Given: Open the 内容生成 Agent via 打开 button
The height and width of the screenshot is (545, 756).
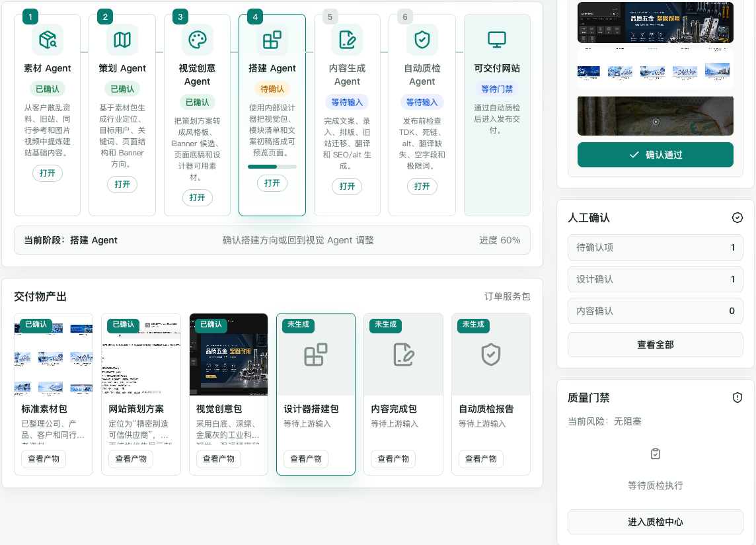Looking at the screenshot, I should pyautogui.click(x=347, y=187).
